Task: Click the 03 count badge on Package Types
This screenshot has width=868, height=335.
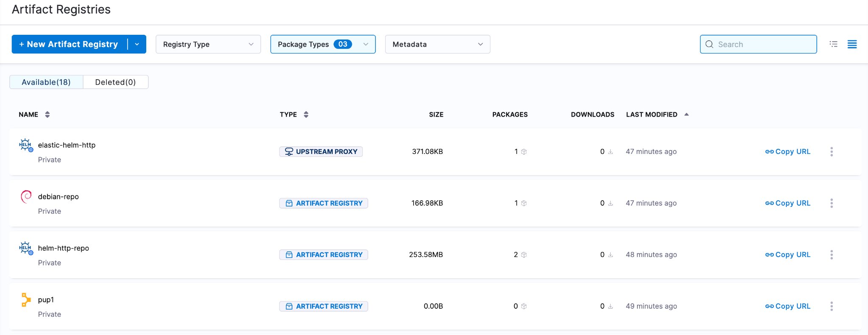Action: (x=343, y=44)
